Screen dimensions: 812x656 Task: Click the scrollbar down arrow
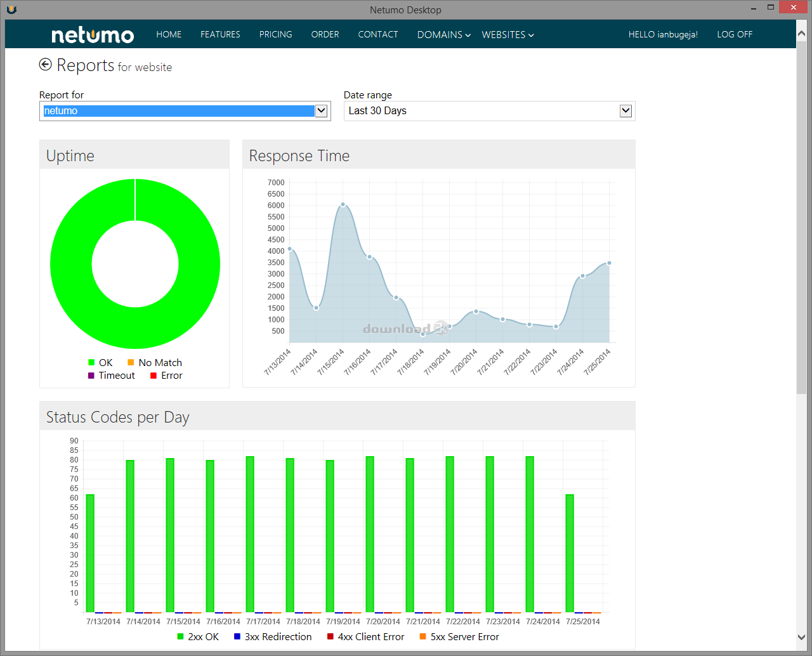click(801, 638)
